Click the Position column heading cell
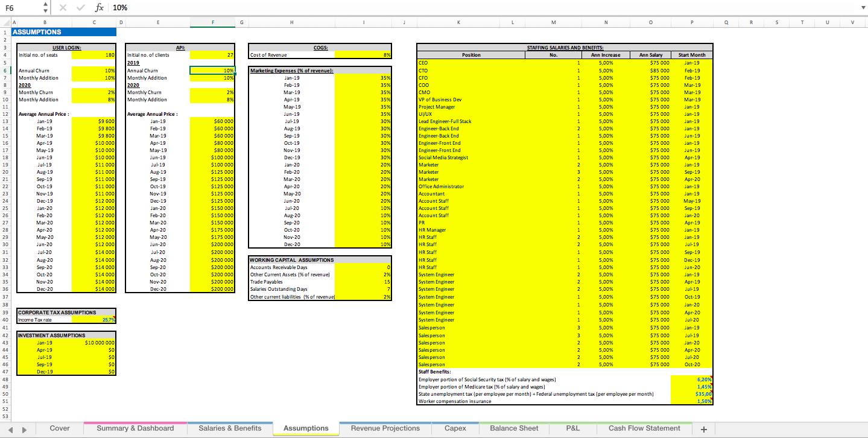Viewport: 868px width, 438px height. point(471,55)
